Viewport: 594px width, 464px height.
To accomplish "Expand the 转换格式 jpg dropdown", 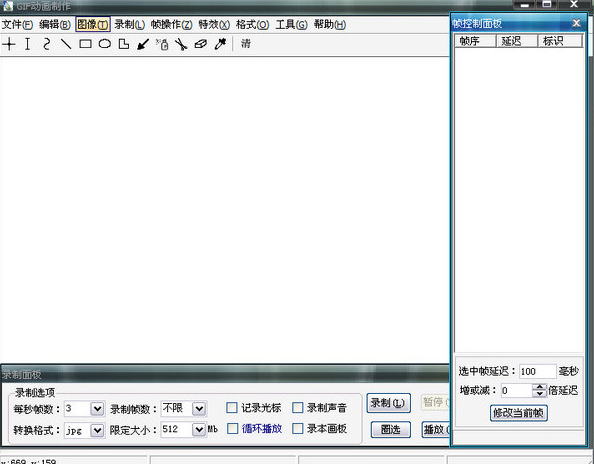I will click(97, 430).
